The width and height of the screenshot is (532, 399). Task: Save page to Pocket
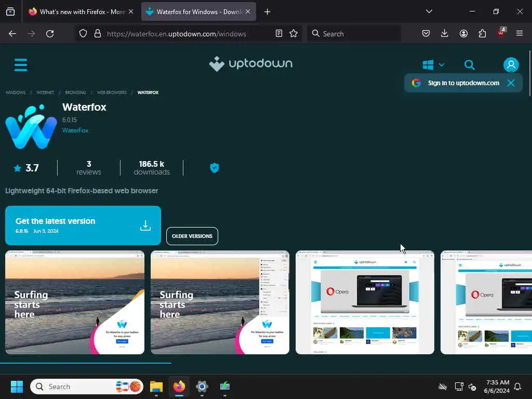click(x=426, y=34)
